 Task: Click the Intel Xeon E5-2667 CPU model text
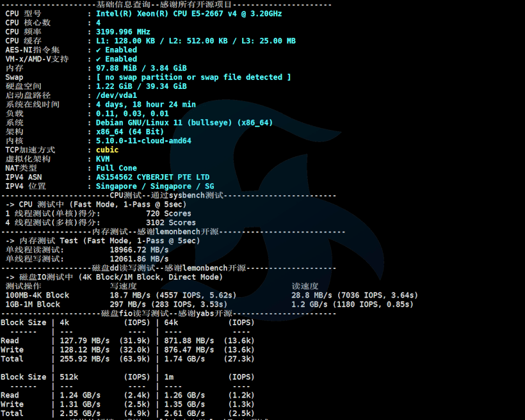pos(188,13)
